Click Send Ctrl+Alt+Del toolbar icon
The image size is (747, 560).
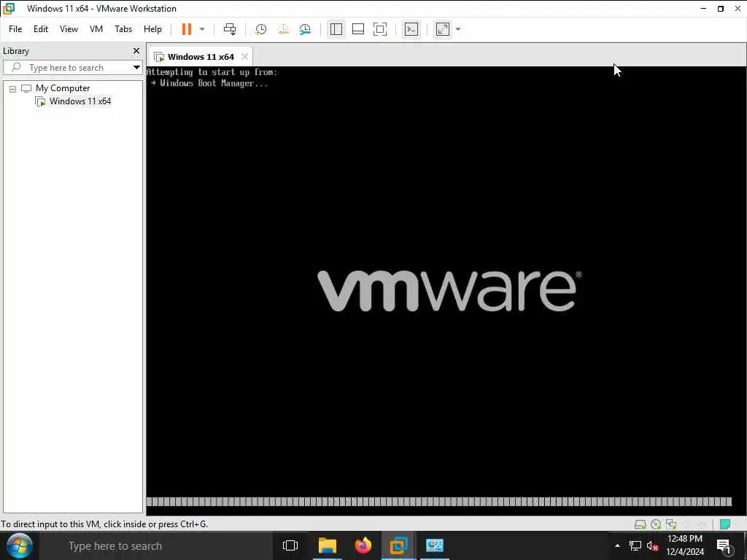tap(230, 29)
